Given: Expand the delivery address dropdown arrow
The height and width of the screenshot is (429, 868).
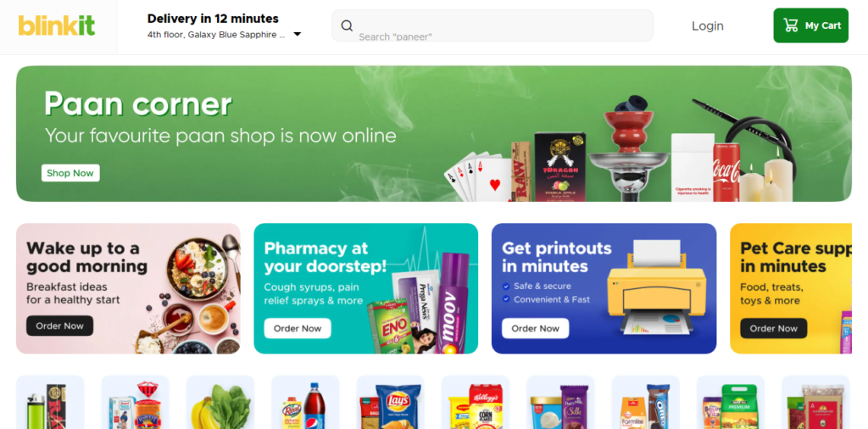Looking at the screenshot, I should (x=297, y=34).
